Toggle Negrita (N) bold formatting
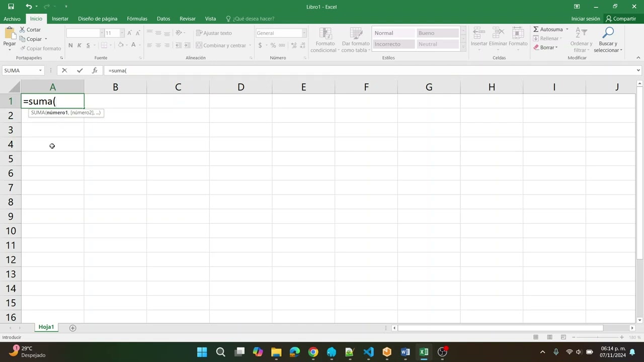The width and height of the screenshot is (644, 362). click(x=70, y=45)
